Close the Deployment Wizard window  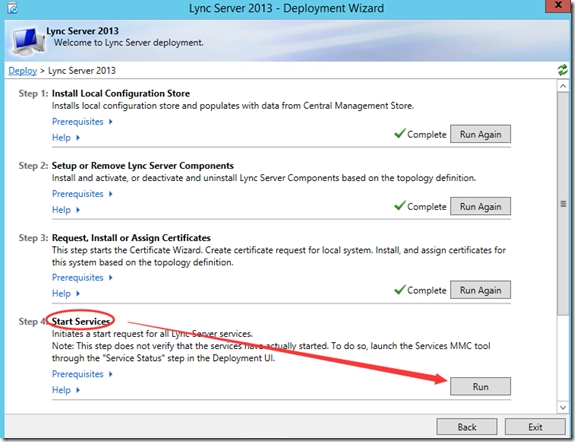tap(558, 6)
